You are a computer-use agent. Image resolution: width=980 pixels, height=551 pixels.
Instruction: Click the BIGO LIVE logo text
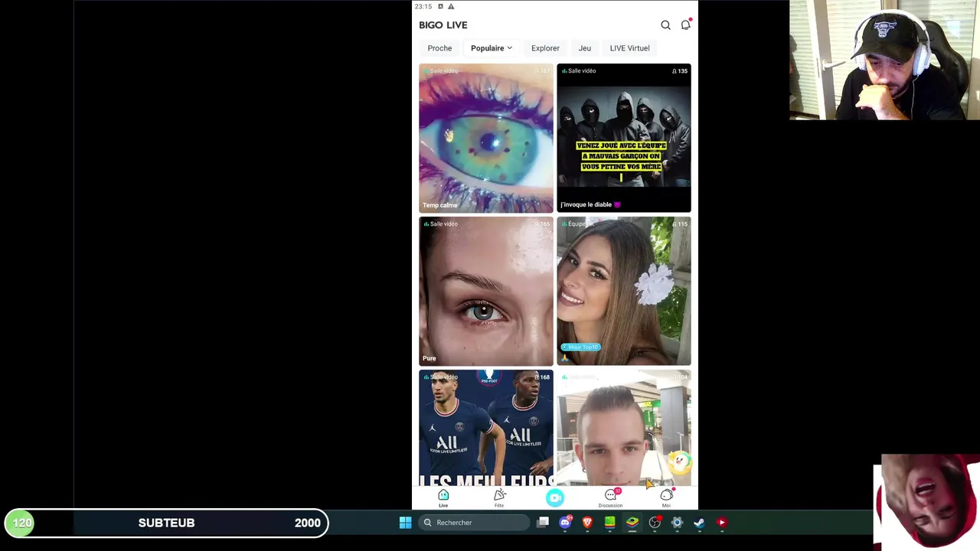pyautogui.click(x=443, y=25)
